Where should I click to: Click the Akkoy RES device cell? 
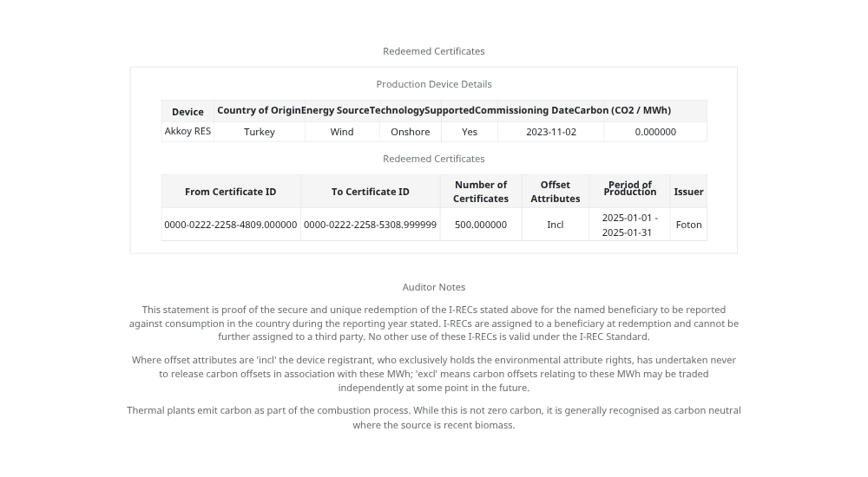(x=187, y=132)
